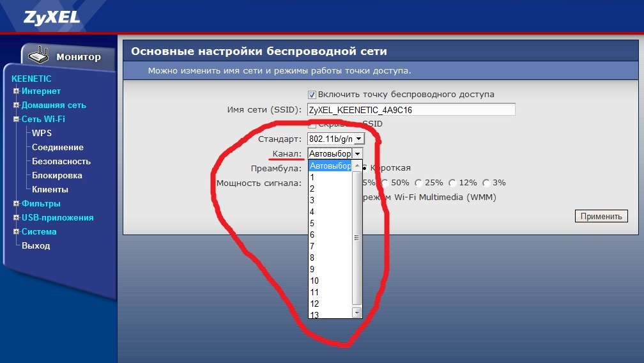The image size is (644, 363).
Task: Click the channel list scrollbar down arrow
Action: [x=357, y=313]
